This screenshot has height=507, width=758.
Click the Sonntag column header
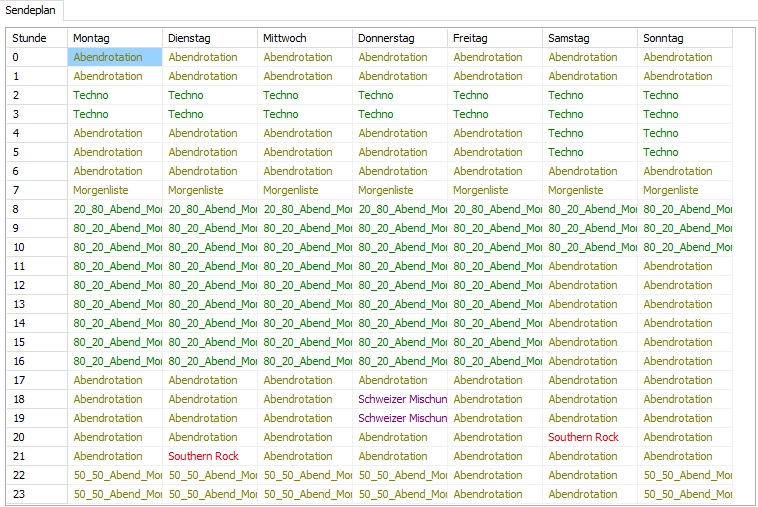(684, 38)
